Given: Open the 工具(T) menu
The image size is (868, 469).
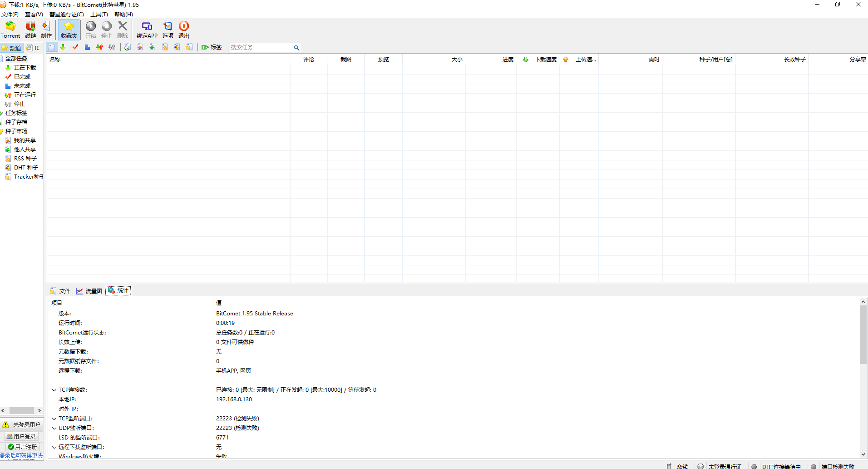Looking at the screenshot, I should pyautogui.click(x=99, y=15).
